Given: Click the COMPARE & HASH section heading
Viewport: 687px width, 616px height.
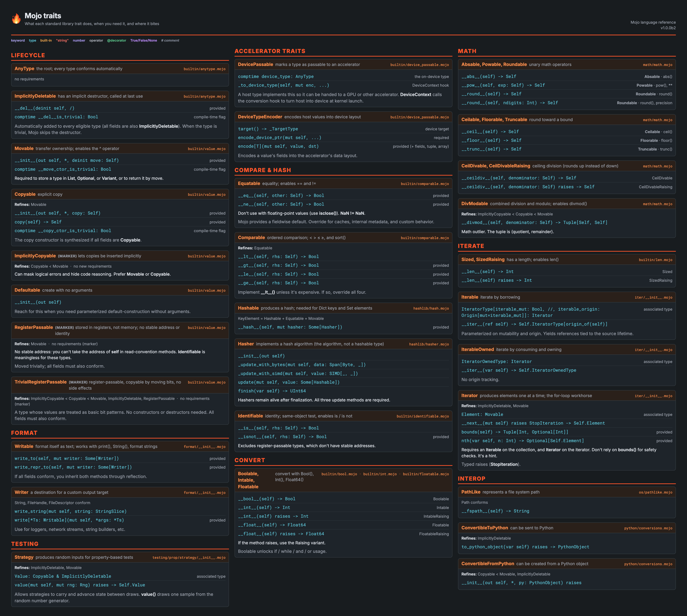Looking at the screenshot, I should [263, 170].
